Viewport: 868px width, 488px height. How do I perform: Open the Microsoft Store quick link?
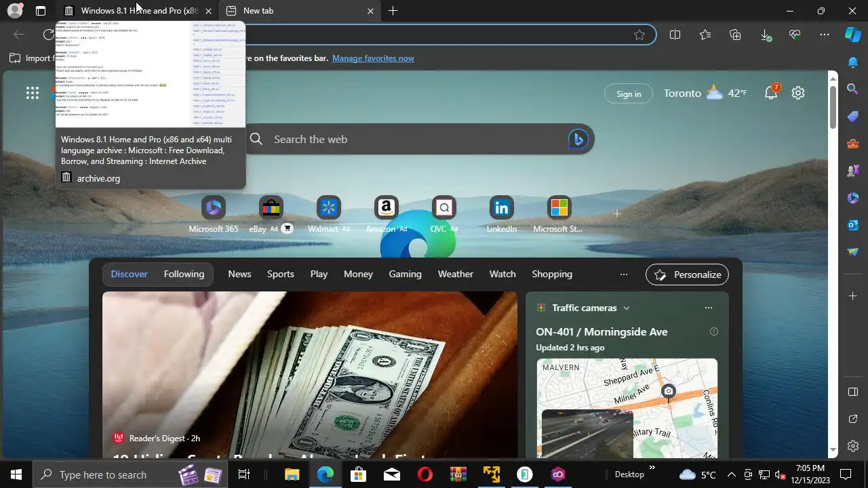[559, 215]
